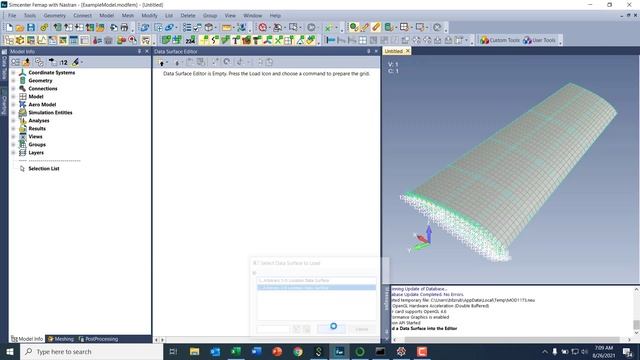Expand the Model tree node

point(13,97)
